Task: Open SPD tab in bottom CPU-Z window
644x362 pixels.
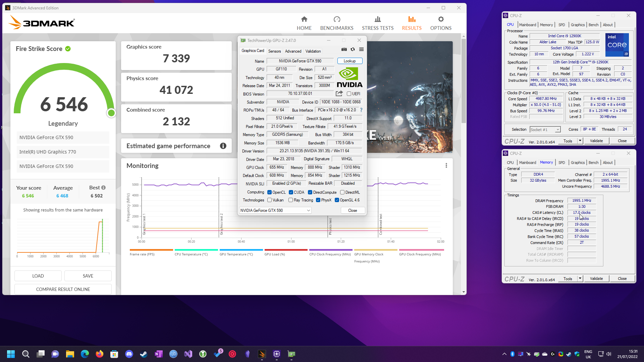Action: point(561,163)
